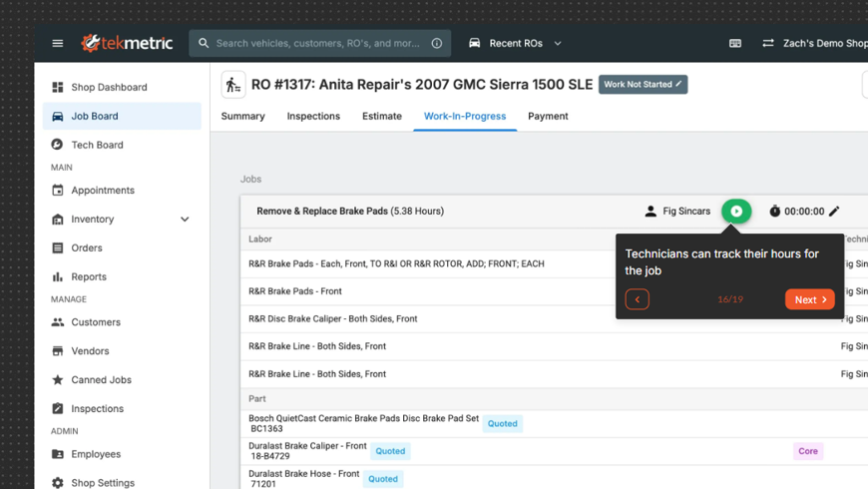
Task: Expand the Inventory submenu chevron
Action: 185,220
